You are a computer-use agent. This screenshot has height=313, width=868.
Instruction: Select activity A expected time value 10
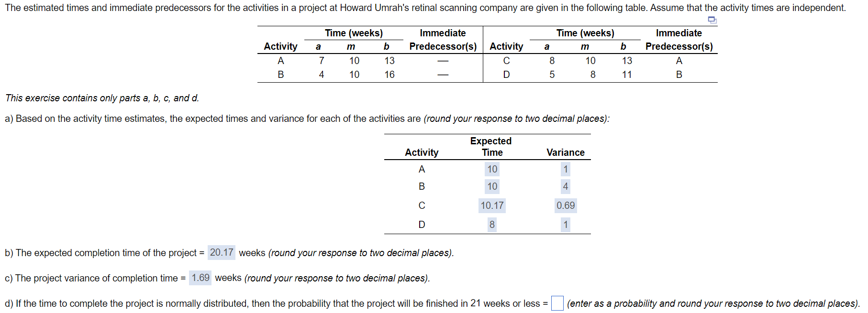pos(492,169)
